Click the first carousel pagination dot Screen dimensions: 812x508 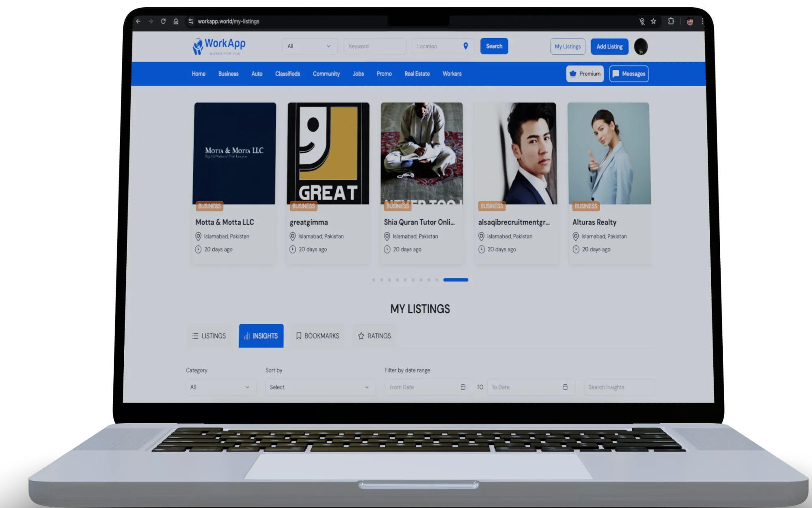tap(374, 280)
